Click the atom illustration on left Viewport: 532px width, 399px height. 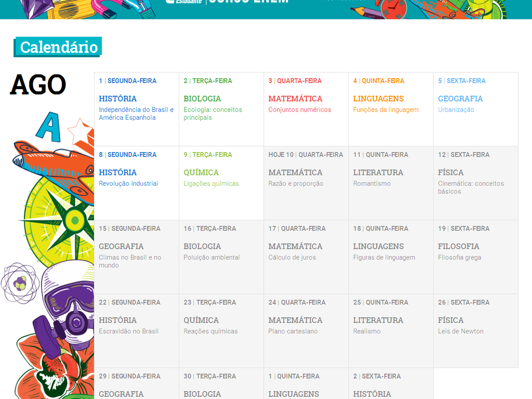coord(20,283)
